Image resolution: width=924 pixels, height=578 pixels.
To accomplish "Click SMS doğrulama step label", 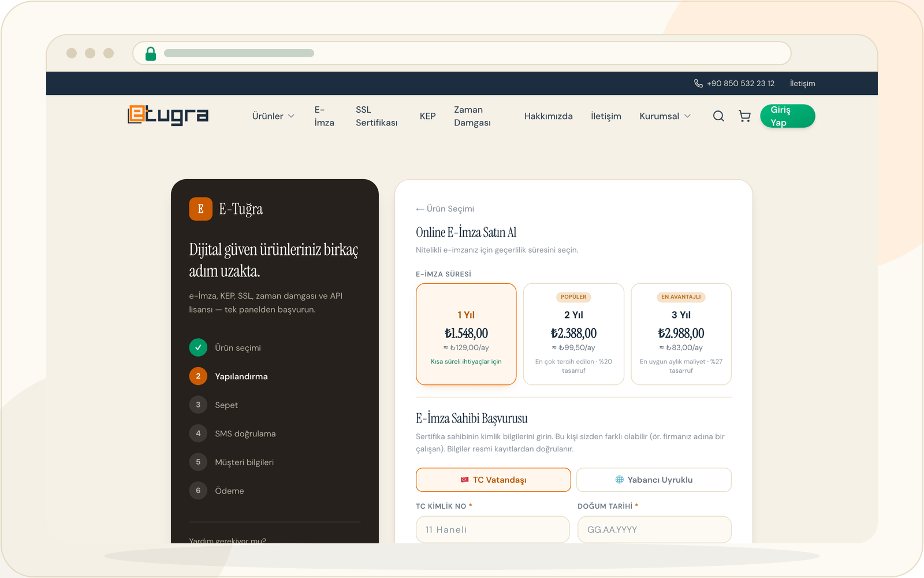I will (245, 433).
